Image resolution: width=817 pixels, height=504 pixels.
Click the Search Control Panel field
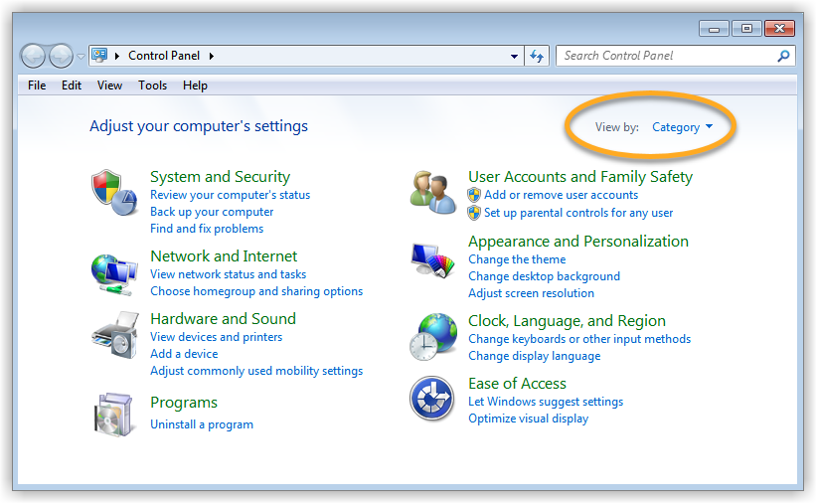(666, 56)
